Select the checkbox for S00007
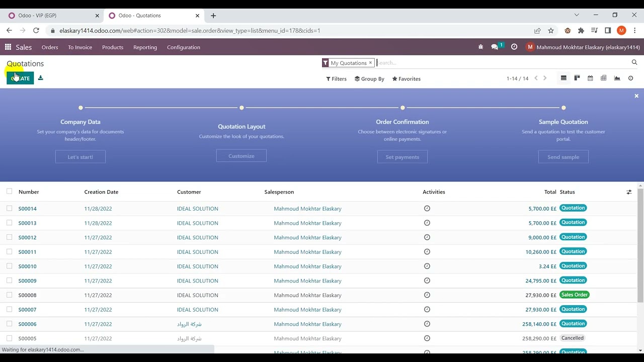This screenshot has width=644, height=362. click(x=9, y=309)
